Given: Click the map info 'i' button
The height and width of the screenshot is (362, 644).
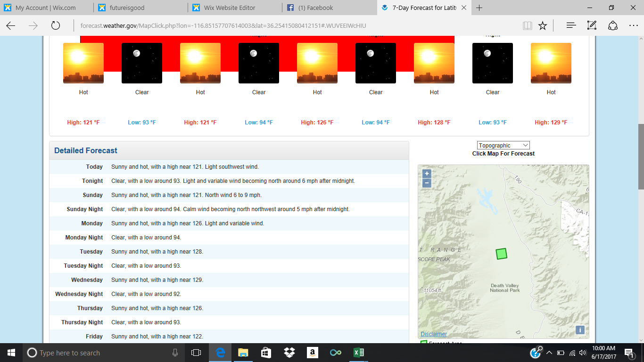Looking at the screenshot, I should click(580, 330).
